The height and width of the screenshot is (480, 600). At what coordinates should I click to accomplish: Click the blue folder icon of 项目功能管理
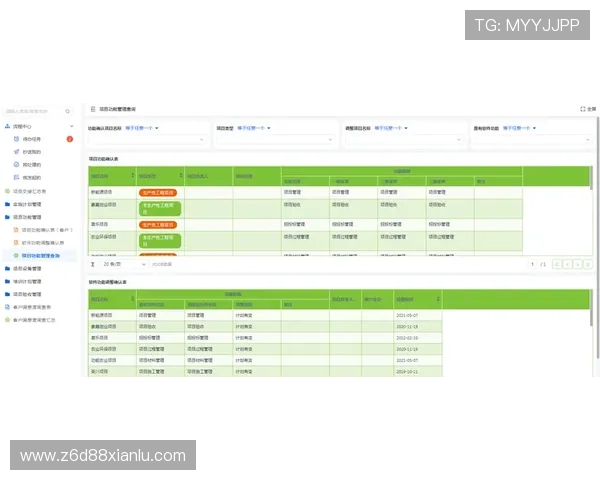7,217
